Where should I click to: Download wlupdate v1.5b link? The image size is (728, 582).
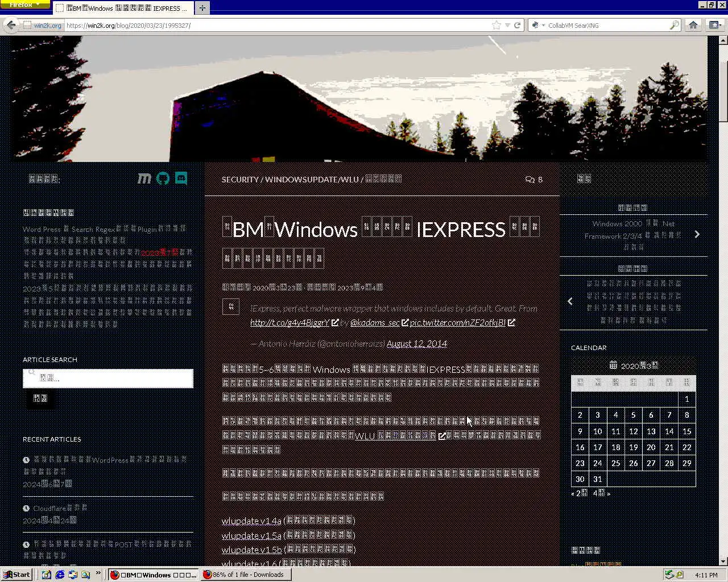pyautogui.click(x=252, y=550)
